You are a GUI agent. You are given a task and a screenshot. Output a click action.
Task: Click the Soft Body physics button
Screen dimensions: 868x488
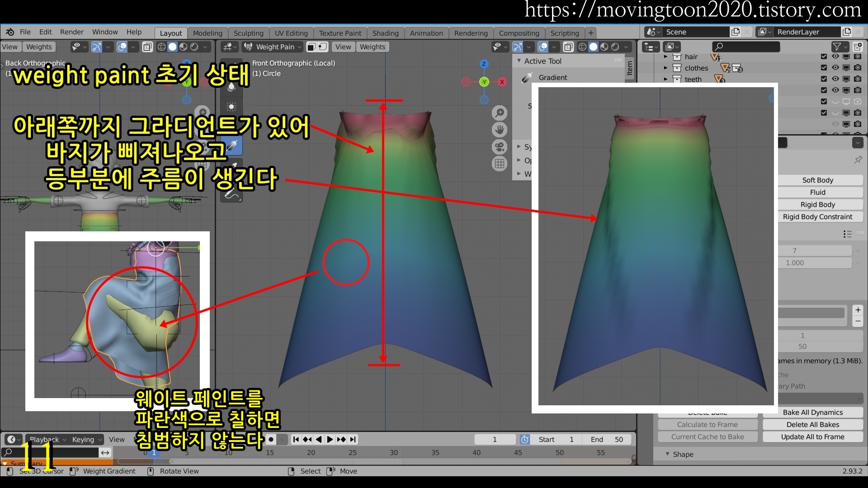[x=817, y=180]
